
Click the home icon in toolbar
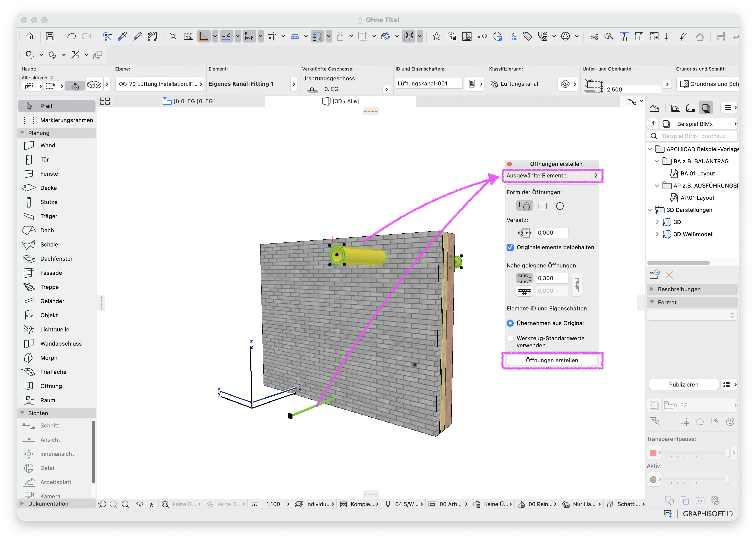pos(30,36)
